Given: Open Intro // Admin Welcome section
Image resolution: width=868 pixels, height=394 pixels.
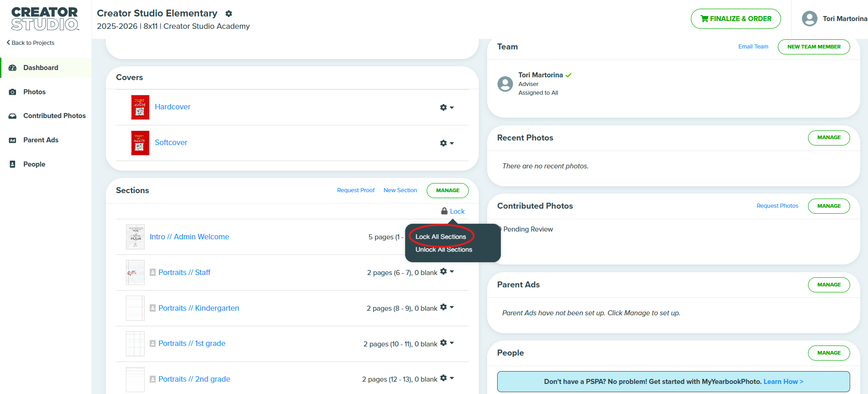Looking at the screenshot, I should tap(190, 237).
